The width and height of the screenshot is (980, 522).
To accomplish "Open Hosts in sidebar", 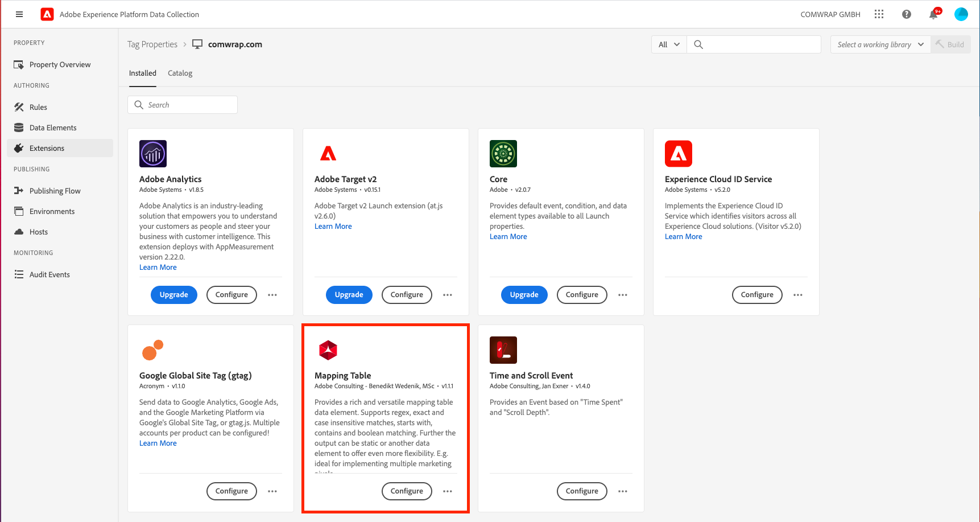I will click(x=60, y=232).
